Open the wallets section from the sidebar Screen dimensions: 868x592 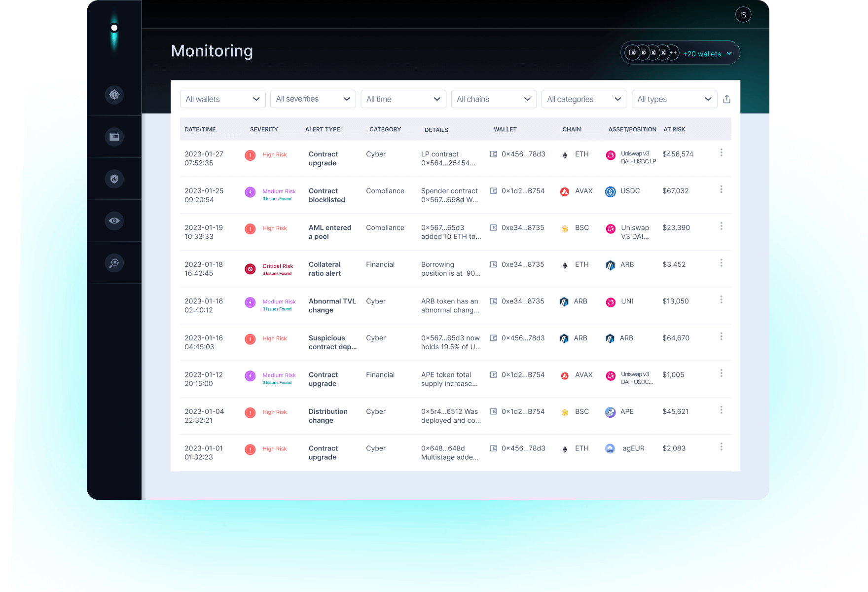pos(114,137)
